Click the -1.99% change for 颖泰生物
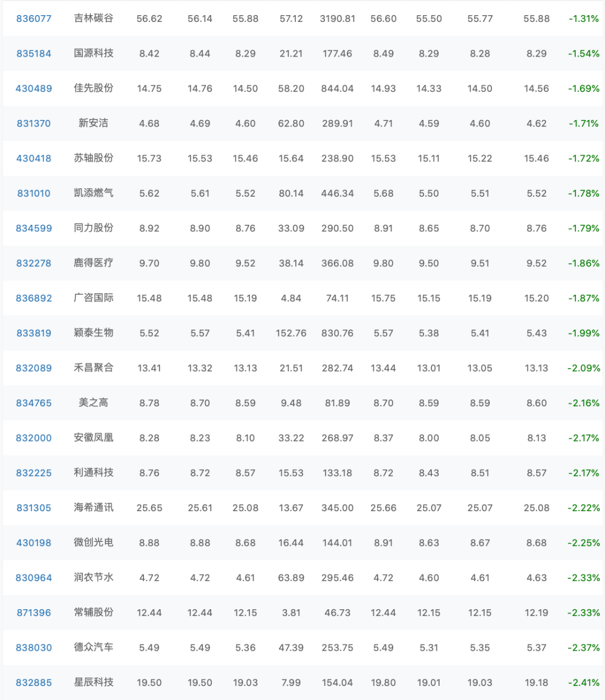 [584, 333]
